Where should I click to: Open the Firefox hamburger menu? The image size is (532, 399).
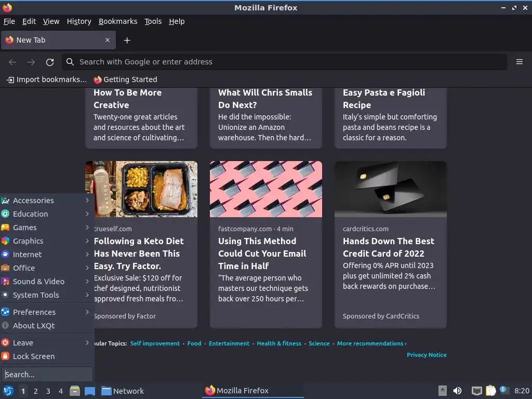click(519, 62)
